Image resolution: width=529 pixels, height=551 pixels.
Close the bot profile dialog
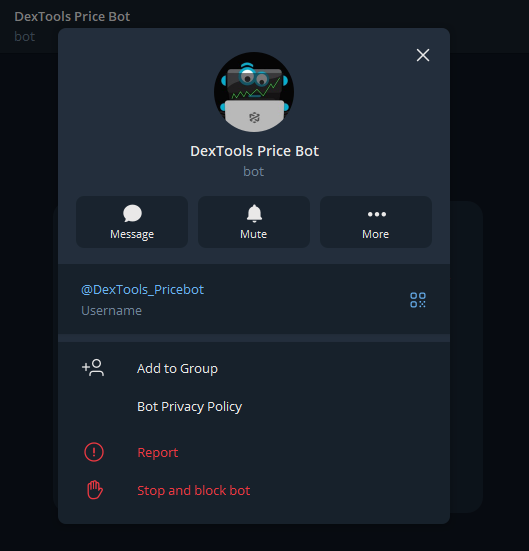pos(423,55)
